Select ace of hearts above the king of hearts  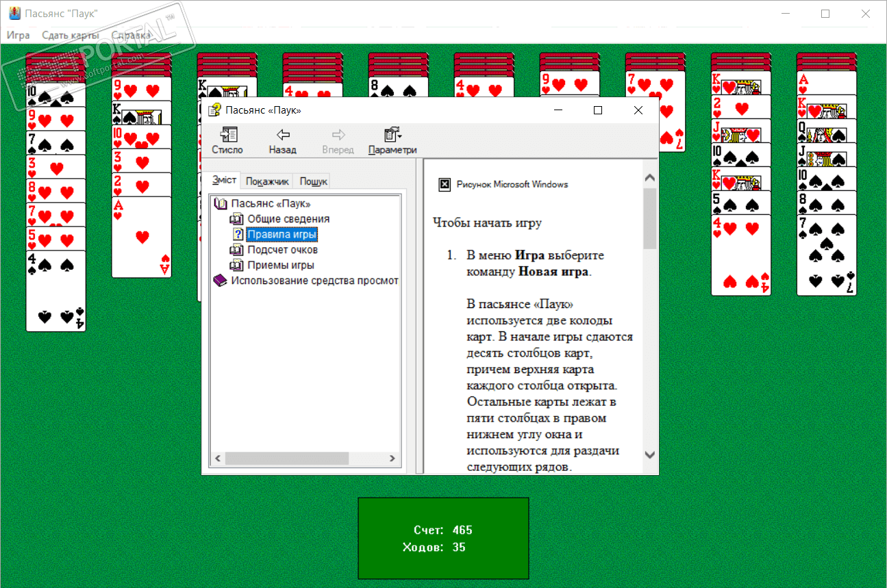coord(827,83)
